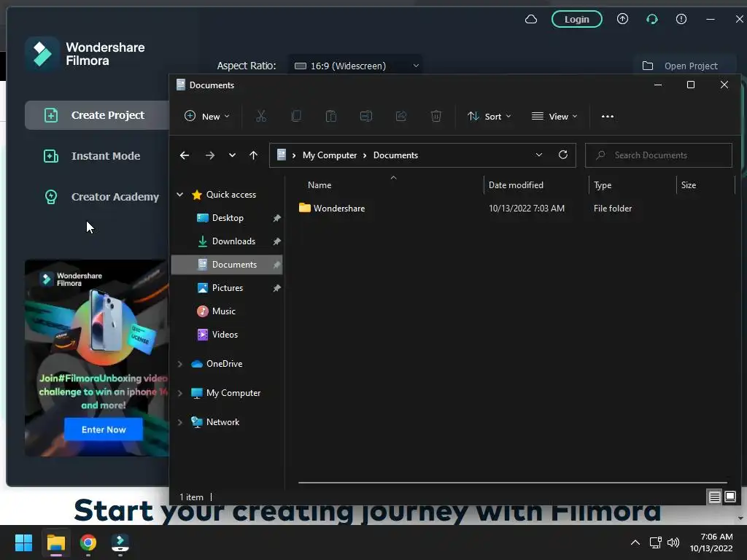
Task: Click the Search Documents field
Action: click(x=659, y=155)
